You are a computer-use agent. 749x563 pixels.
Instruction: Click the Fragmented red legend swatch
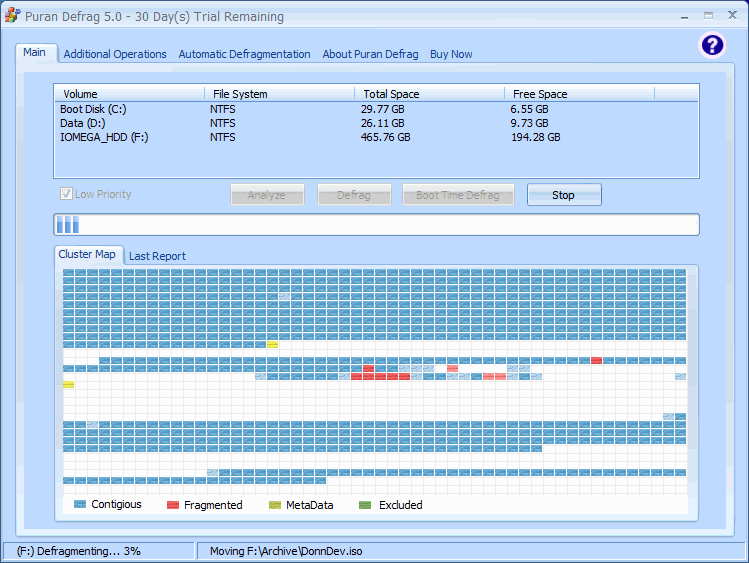pyautogui.click(x=173, y=505)
